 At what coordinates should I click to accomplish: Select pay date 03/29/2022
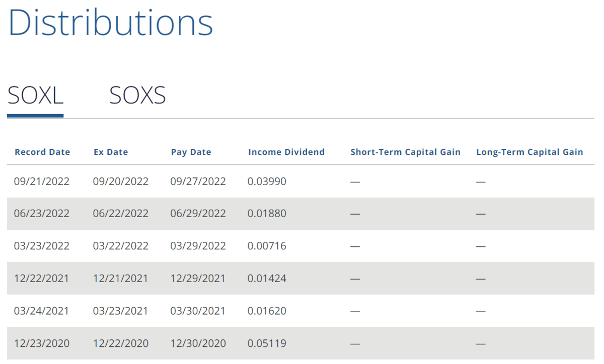click(x=198, y=246)
